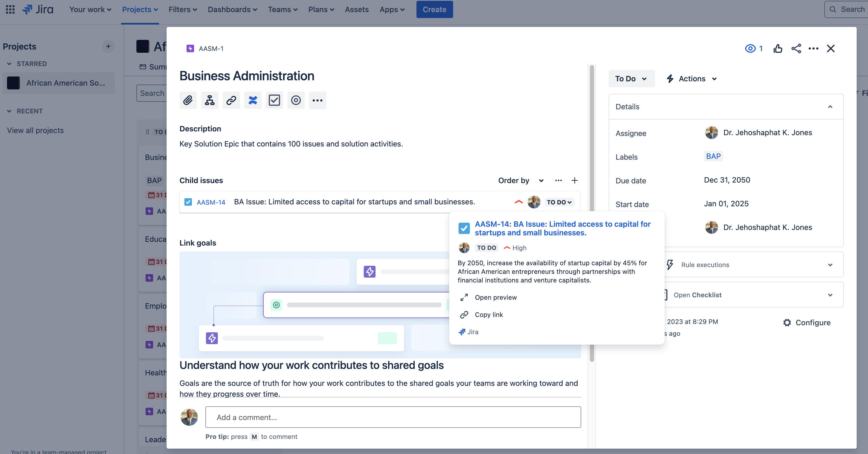Click the add child issue hierarchy icon
Screen dimensions: 868x454
pyautogui.click(x=210, y=100)
